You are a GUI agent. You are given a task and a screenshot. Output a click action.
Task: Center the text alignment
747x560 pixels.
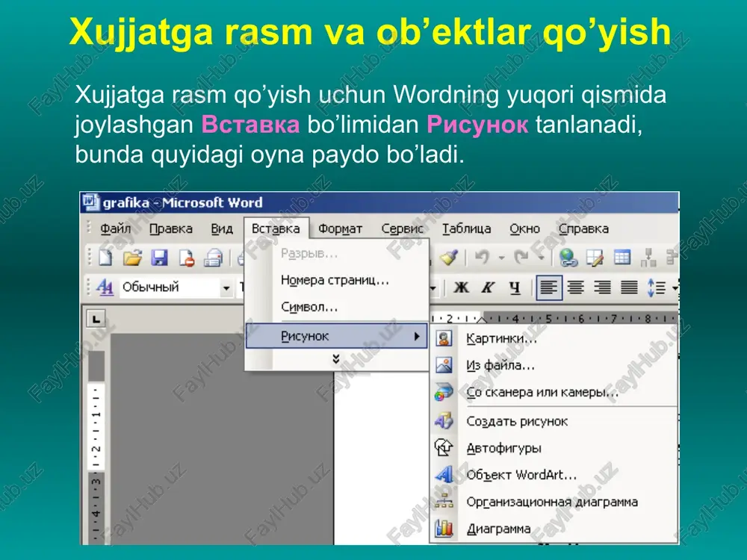coord(575,287)
